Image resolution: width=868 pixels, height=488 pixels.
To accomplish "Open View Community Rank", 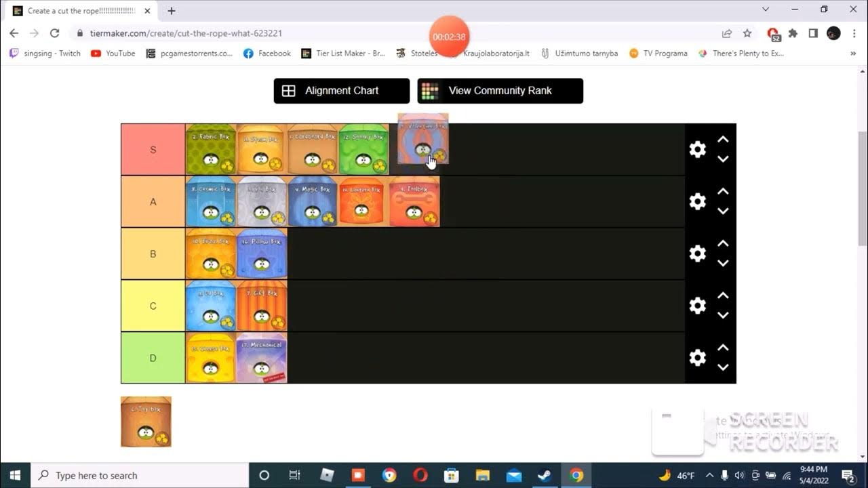I will [500, 91].
